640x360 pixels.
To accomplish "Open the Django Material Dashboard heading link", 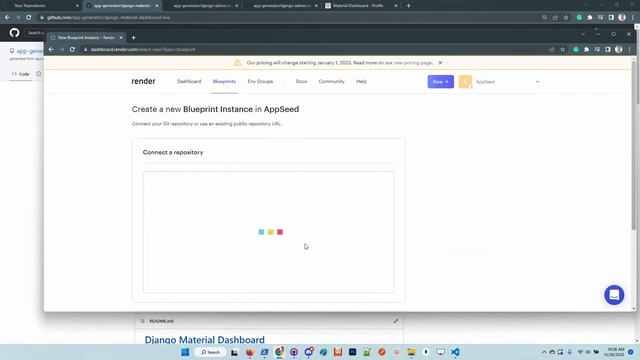I will (x=204, y=340).
